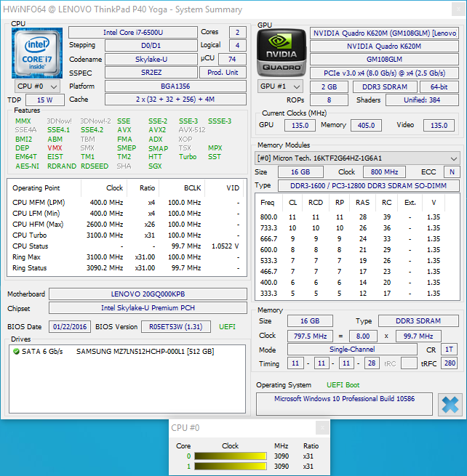Screen dimensions: 467x476
Task: Expand the Micron memory module dropdown
Action: [x=357, y=158]
